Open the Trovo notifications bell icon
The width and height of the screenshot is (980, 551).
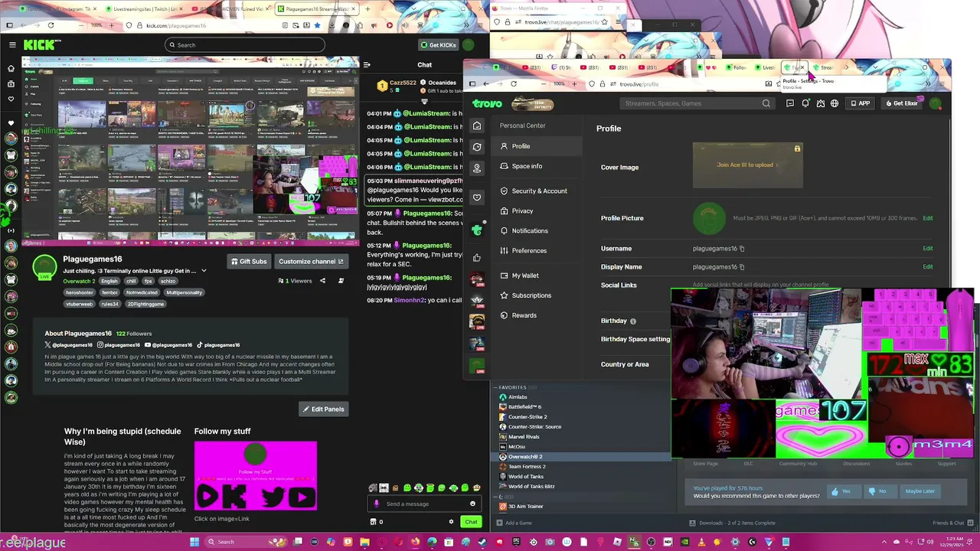click(805, 103)
